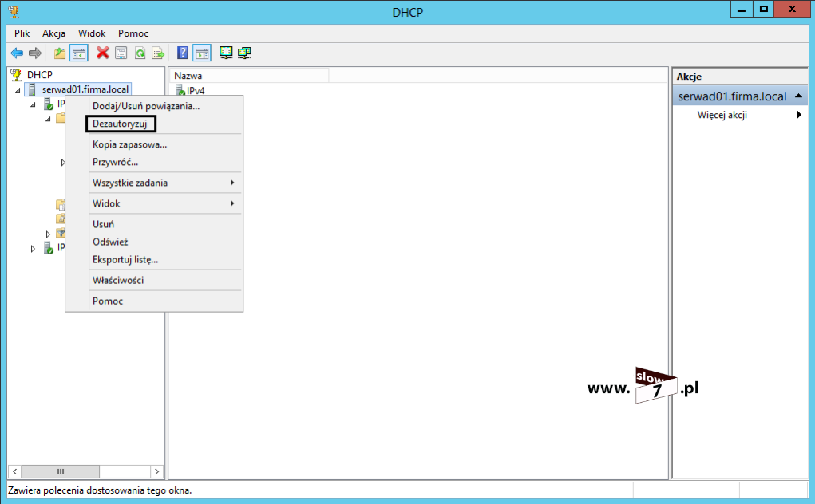Screen dimensions: 815x504
Task: Choose Kopia zapasowa... from context menu
Action: click(x=129, y=144)
